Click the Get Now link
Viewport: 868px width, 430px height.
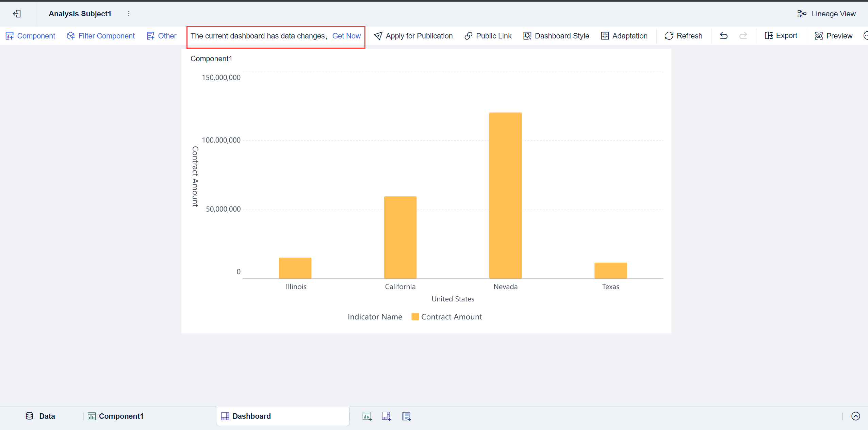tap(346, 36)
